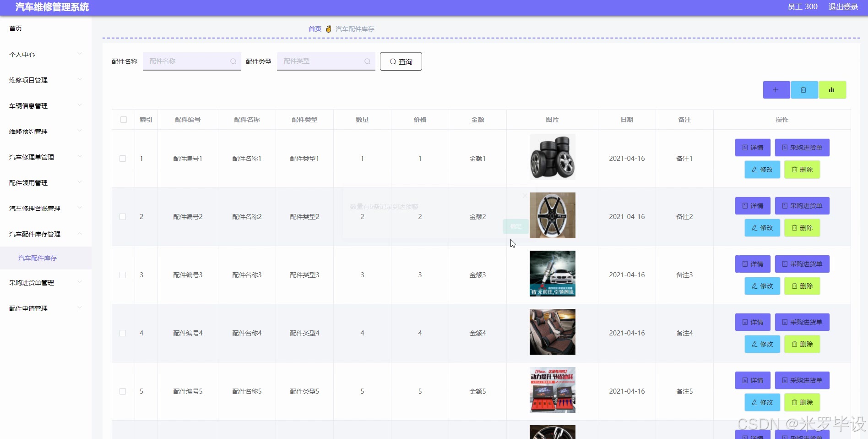
Task: Click the 配件名称1 cell
Action: [247, 159]
